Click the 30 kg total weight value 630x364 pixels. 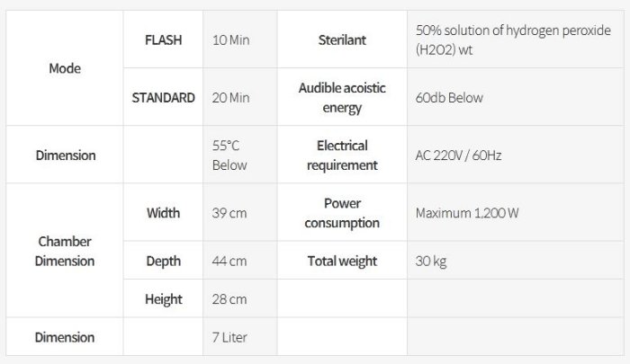(x=431, y=261)
